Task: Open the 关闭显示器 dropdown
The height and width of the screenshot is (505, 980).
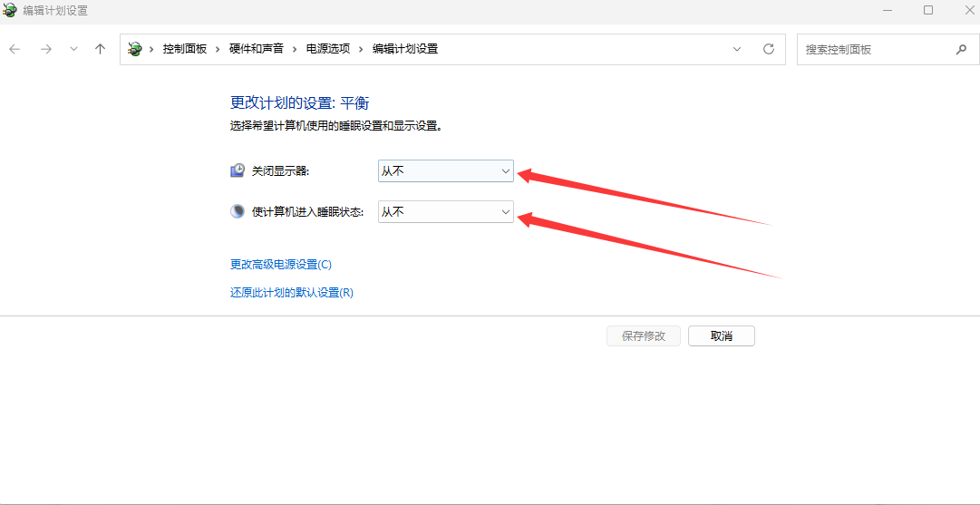Action: [445, 170]
